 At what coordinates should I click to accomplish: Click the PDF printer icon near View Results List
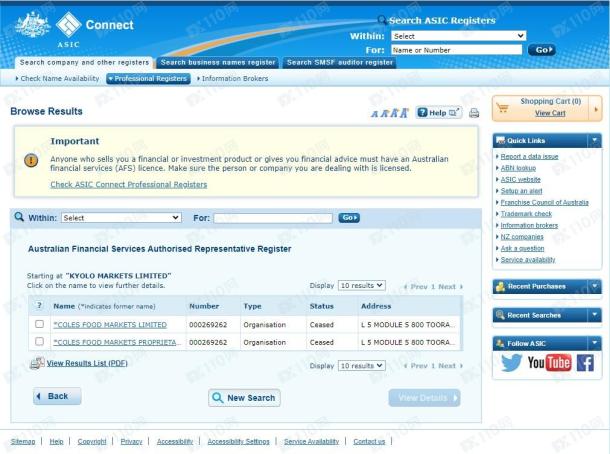click(37, 363)
